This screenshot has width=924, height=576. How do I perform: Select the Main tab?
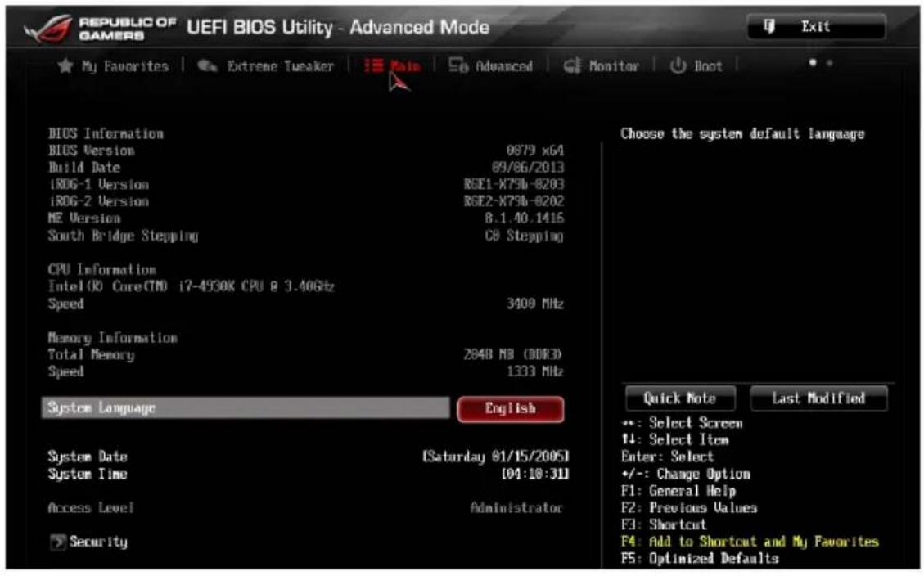(392, 66)
